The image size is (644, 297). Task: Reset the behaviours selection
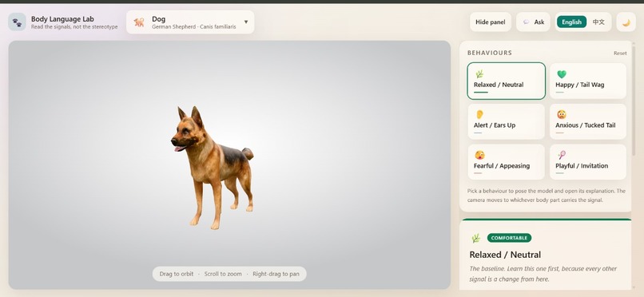coord(620,53)
